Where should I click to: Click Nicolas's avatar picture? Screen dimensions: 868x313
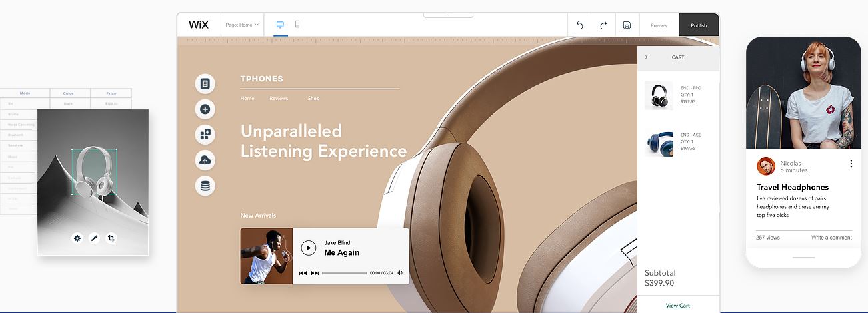(x=766, y=166)
